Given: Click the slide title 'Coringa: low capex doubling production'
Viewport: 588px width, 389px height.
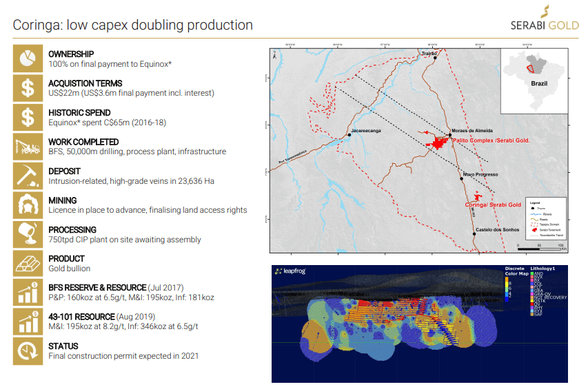Looking at the screenshot, I should click(x=133, y=25).
